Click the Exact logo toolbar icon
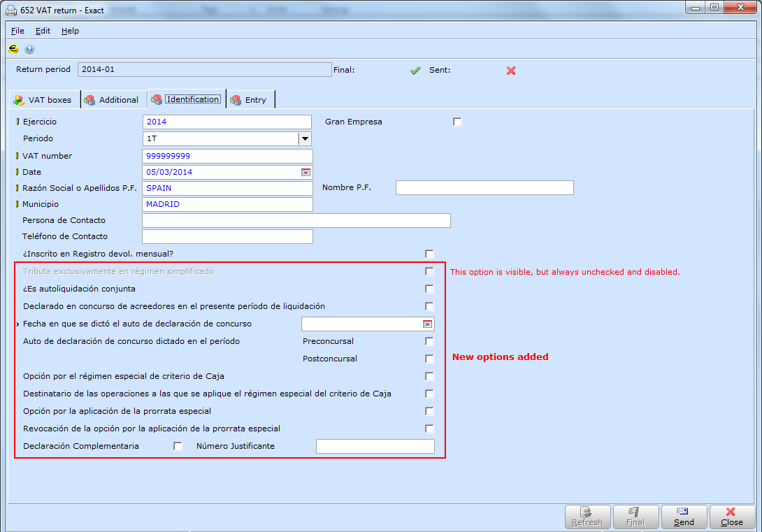 point(13,49)
